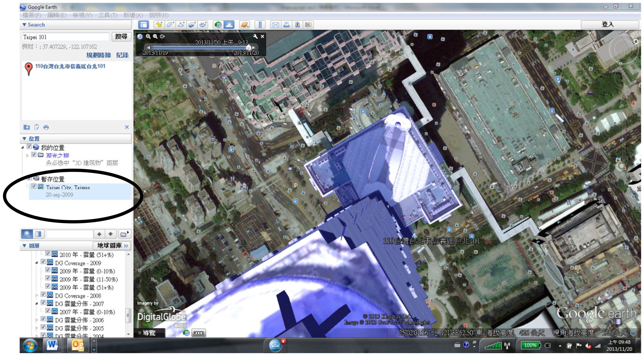Viewport: 644px width, 356px height.
Task: Click the 規劃路線 directions link
Action: click(98, 55)
